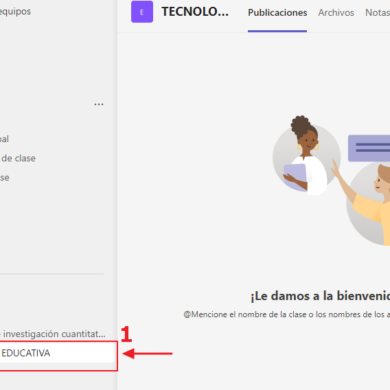Click the TECNOLO... team title
390x390 pixels.
pos(195,12)
